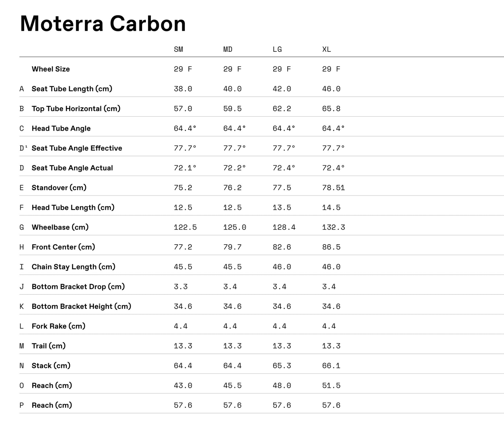Click the Wheel Size row label
Image resolution: width=504 pixels, height=429 pixels.
coord(51,69)
